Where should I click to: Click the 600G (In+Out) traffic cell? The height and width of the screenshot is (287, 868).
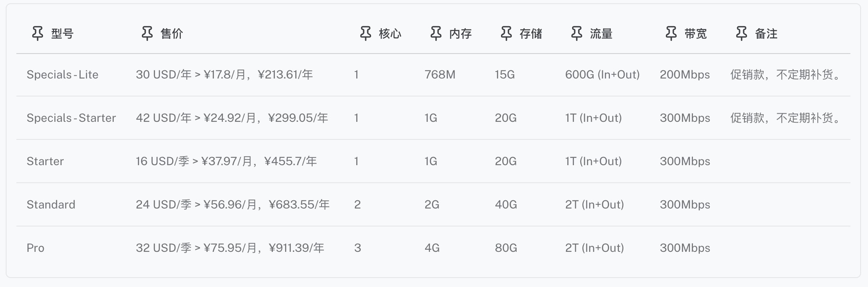click(602, 75)
